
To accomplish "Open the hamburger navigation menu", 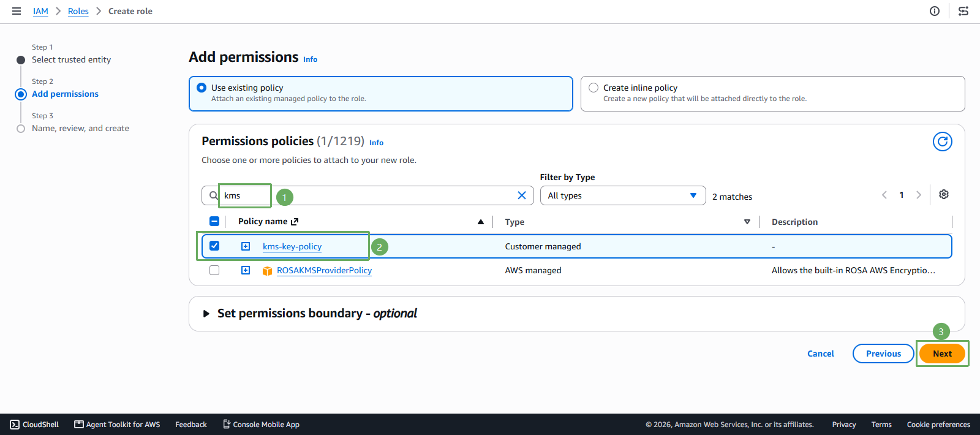I will 17,11.
